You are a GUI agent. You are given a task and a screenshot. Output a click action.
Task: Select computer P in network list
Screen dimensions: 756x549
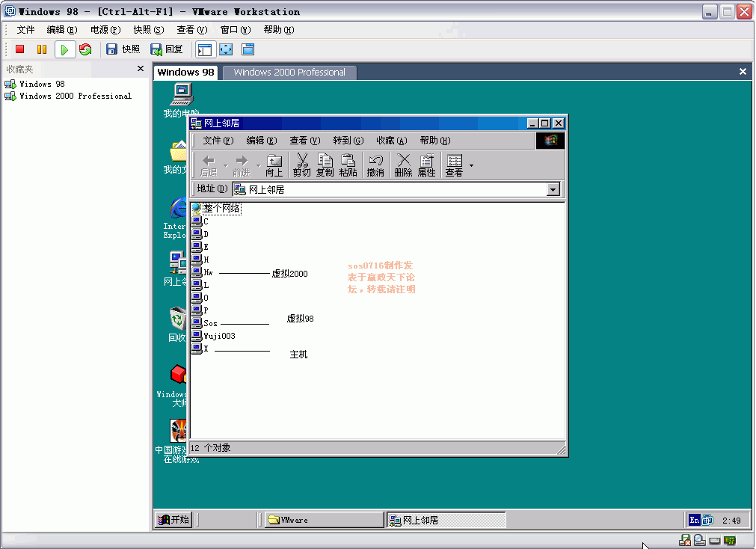coord(200,310)
